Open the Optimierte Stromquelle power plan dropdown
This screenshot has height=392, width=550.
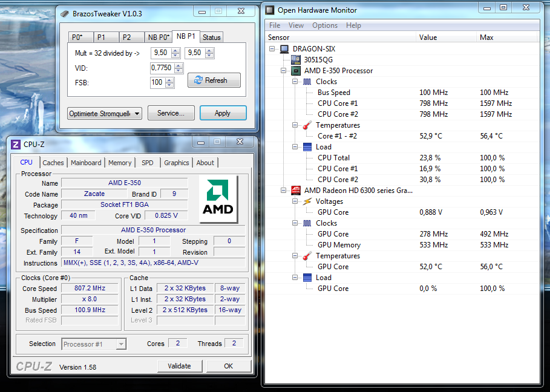click(105, 114)
